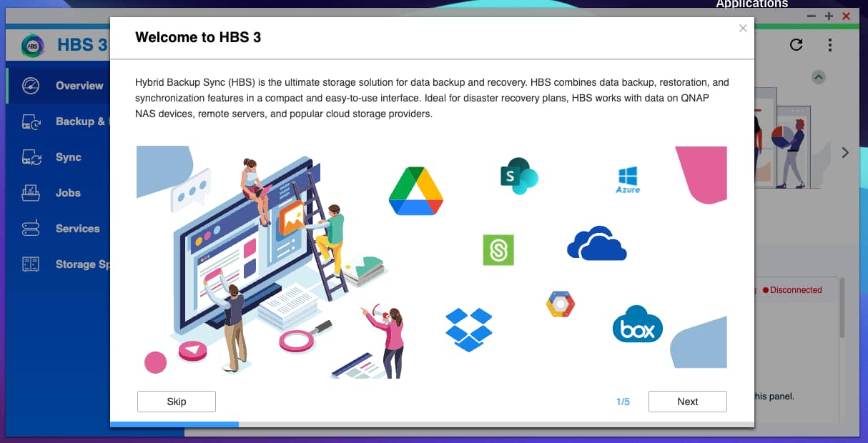The width and height of the screenshot is (868, 443).
Task: Close the Welcome to HBS 3 dialog
Action: 743,29
